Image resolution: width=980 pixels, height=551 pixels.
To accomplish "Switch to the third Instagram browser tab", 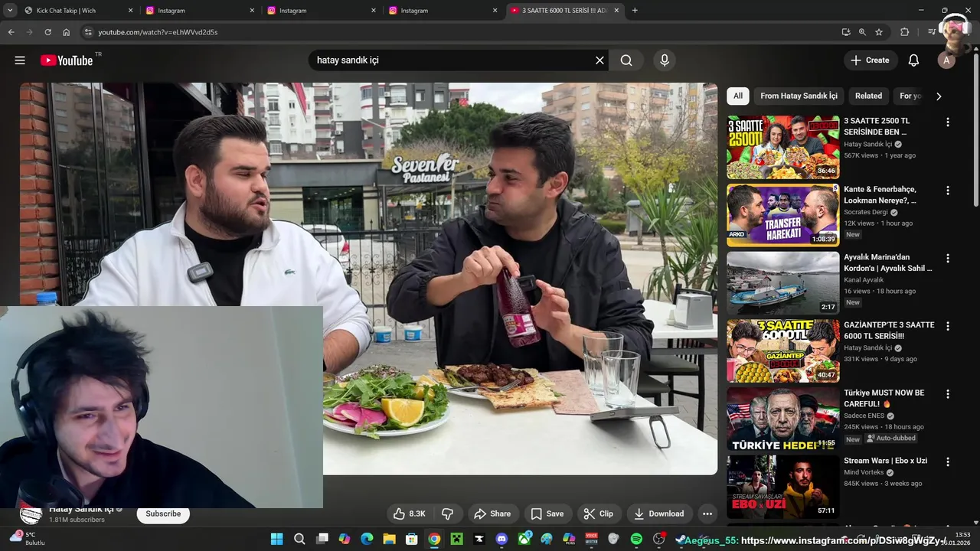I will [x=443, y=10].
